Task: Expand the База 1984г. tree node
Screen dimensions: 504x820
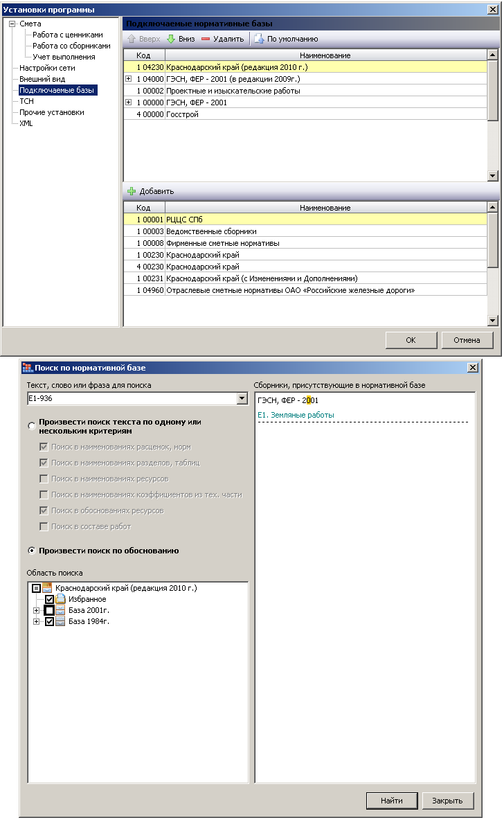Action: pos(36,621)
